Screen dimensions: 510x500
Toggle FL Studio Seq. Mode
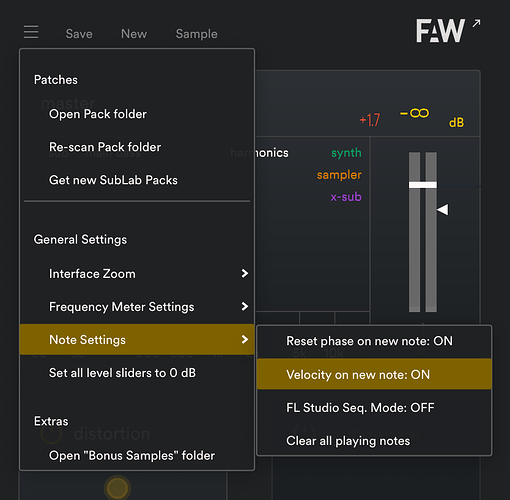[x=374, y=407]
